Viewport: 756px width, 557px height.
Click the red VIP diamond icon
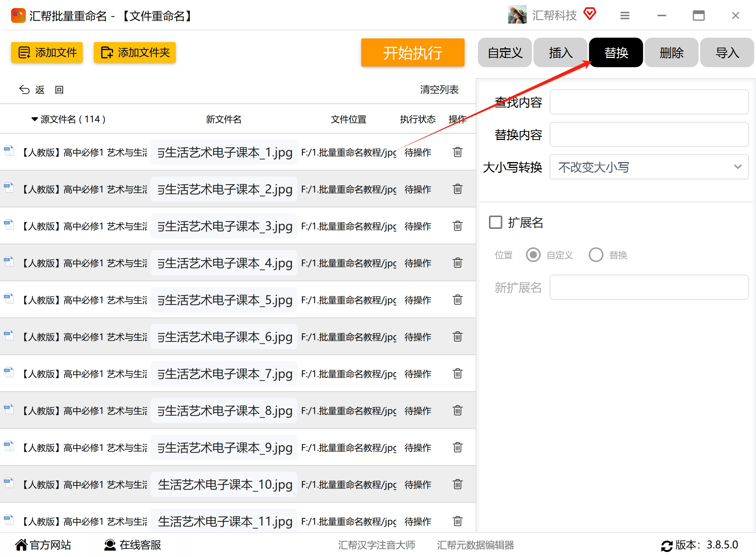(590, 14)
